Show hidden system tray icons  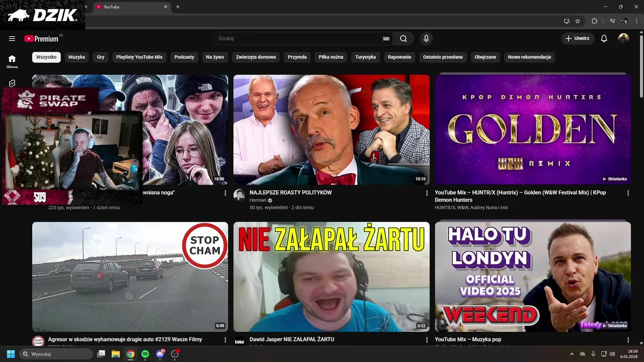(572, 354)
